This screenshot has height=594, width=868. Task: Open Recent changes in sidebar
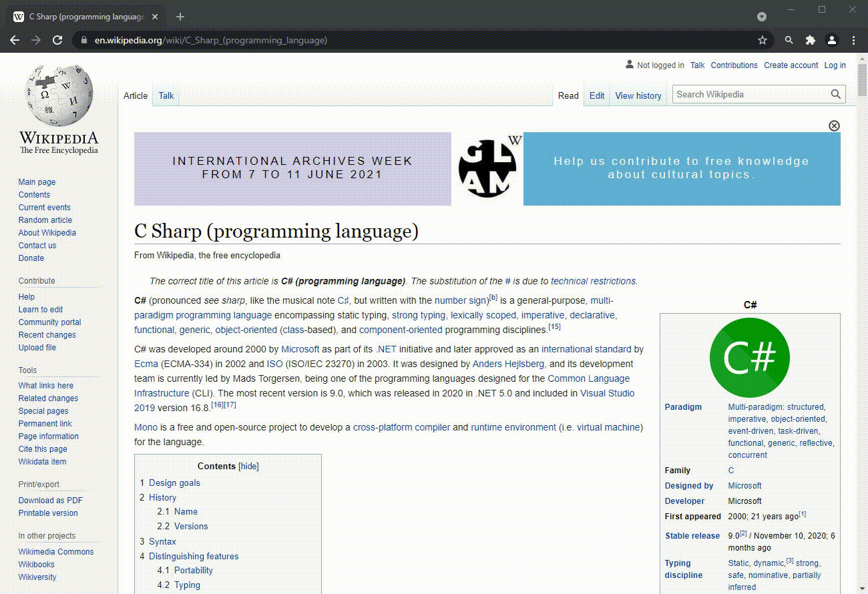click(x=47, y=335)
